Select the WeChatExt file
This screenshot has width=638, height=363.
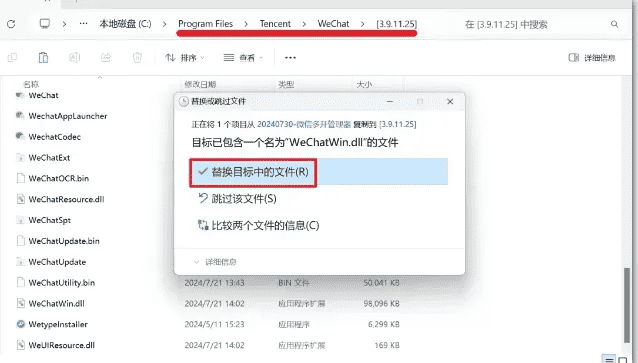click(49, 157)
